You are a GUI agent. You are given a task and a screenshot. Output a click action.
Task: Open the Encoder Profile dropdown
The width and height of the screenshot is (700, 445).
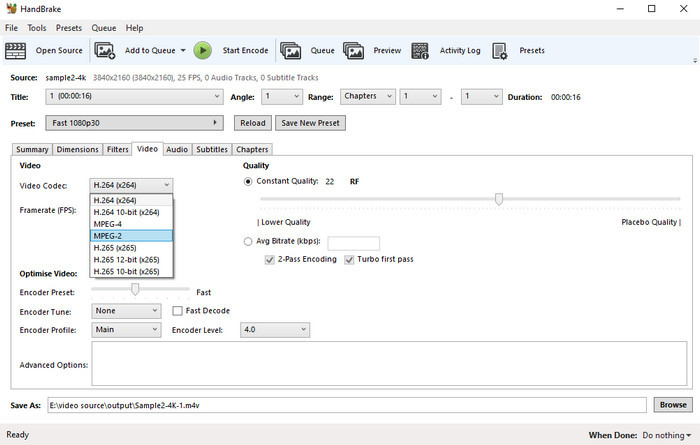point(126,330)
